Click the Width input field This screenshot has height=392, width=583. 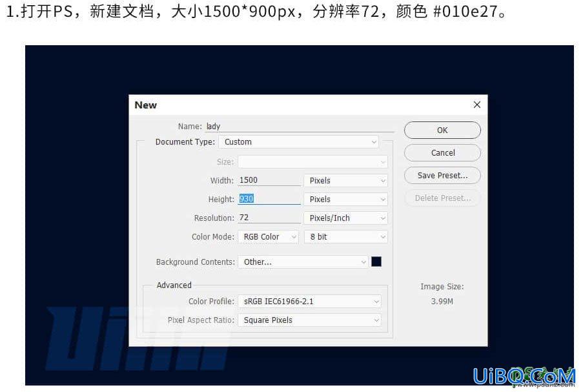pos(269,180)
